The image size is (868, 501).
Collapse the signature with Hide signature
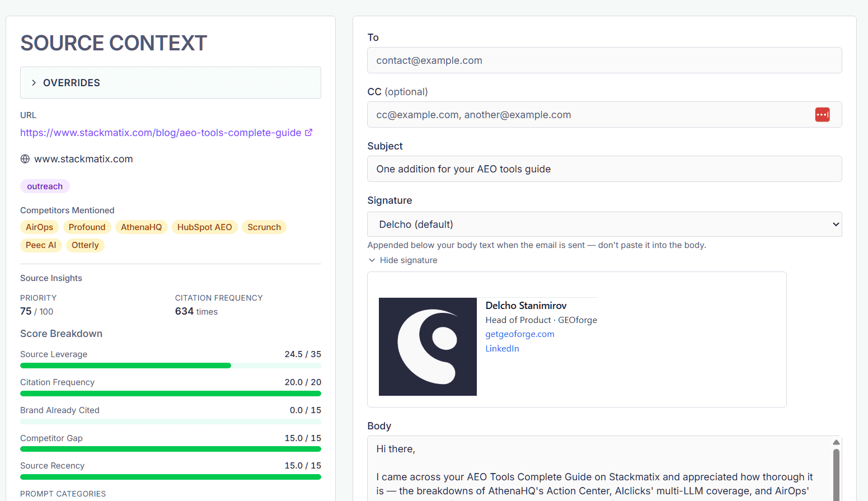(403, 260)
